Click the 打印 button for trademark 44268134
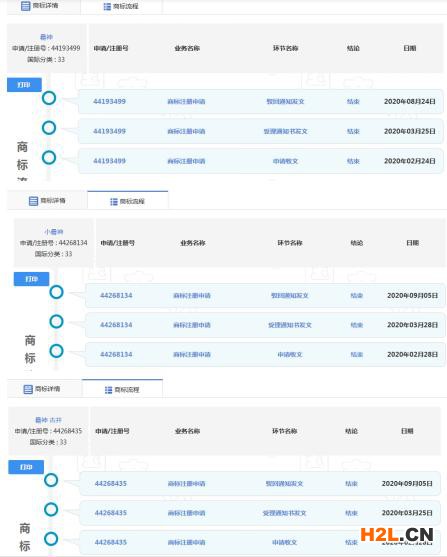 31,279
